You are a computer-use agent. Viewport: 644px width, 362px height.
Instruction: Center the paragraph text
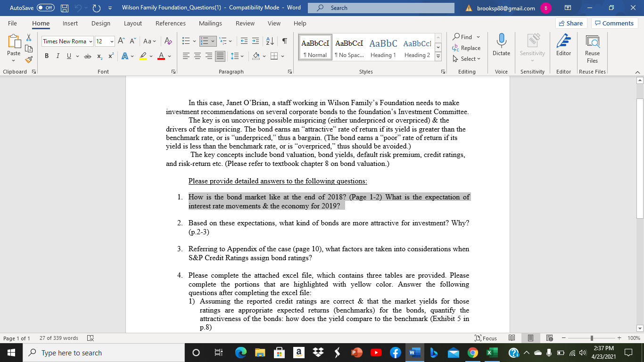tap(198, 56)
